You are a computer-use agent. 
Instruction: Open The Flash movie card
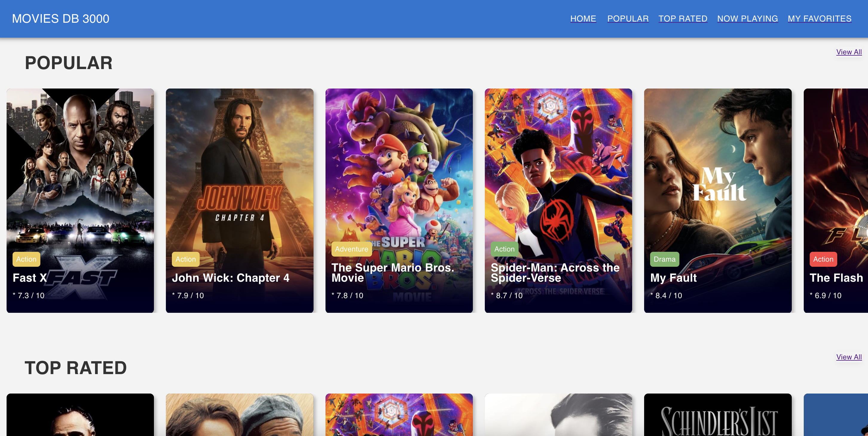836,201
